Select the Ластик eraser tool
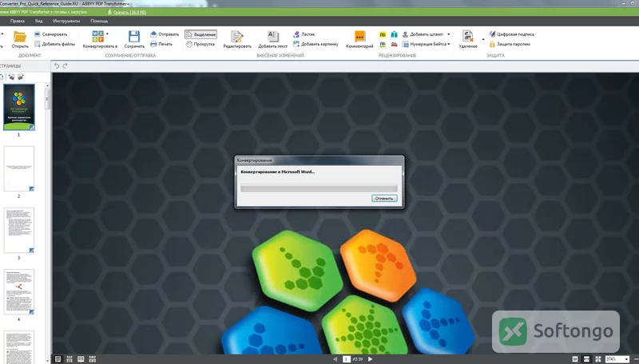The image size is (639, 364). click(x=304, y=34)
